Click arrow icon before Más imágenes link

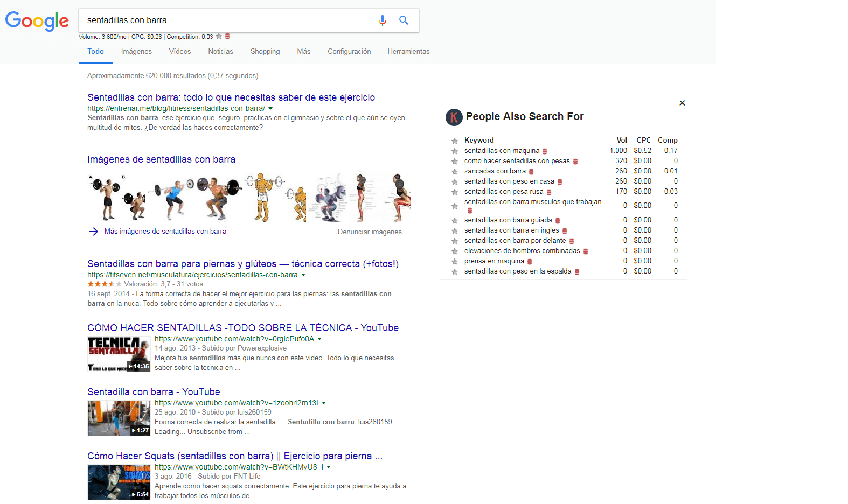pos(93,232)
